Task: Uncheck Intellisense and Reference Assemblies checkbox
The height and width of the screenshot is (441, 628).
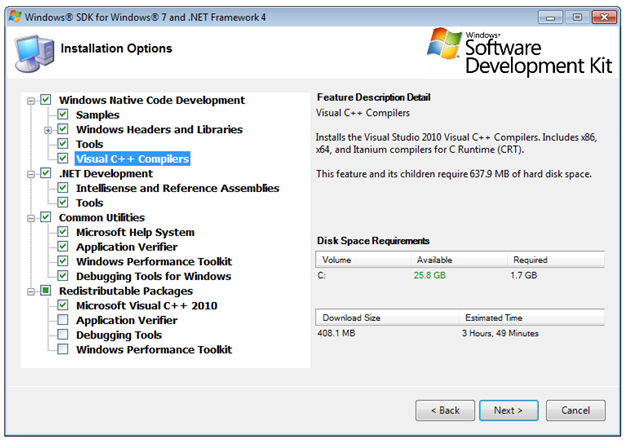Action: (62, 188)
